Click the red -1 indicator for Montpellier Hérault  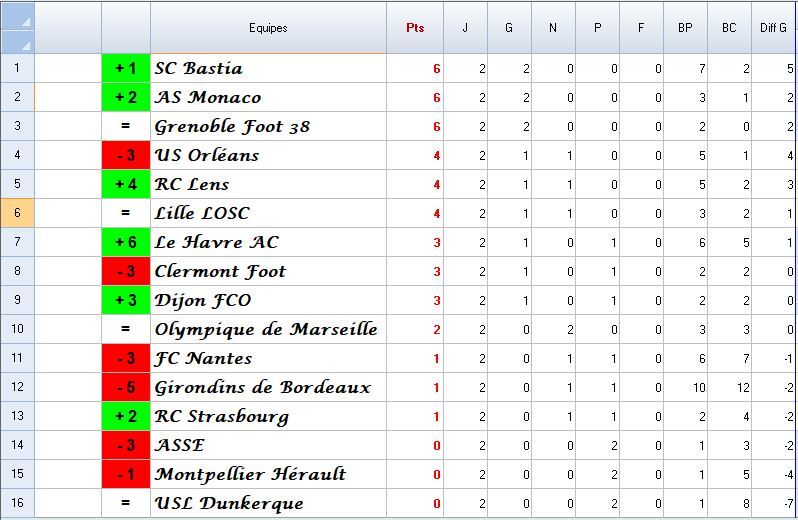click(126, 474)
